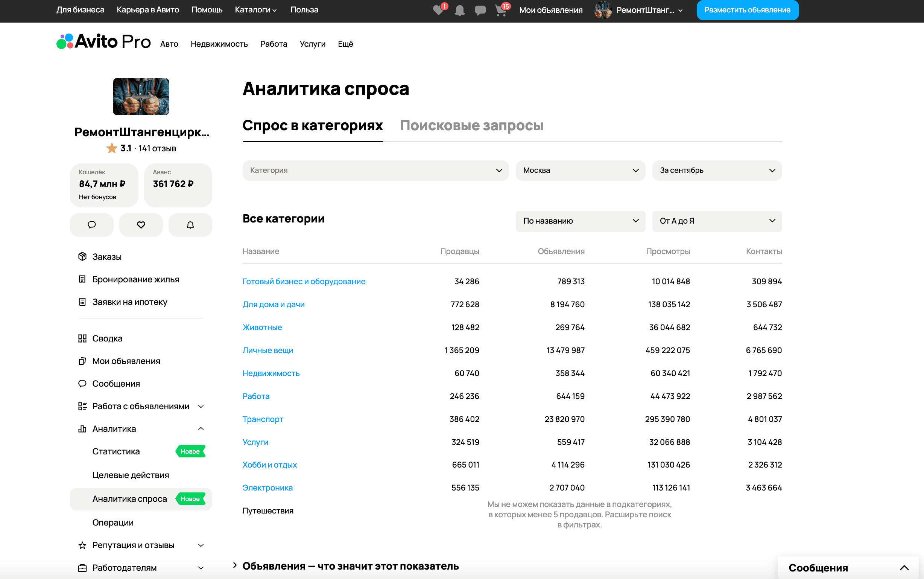
Task: Click the profile heart favorites button
Action: pos(141,225)
